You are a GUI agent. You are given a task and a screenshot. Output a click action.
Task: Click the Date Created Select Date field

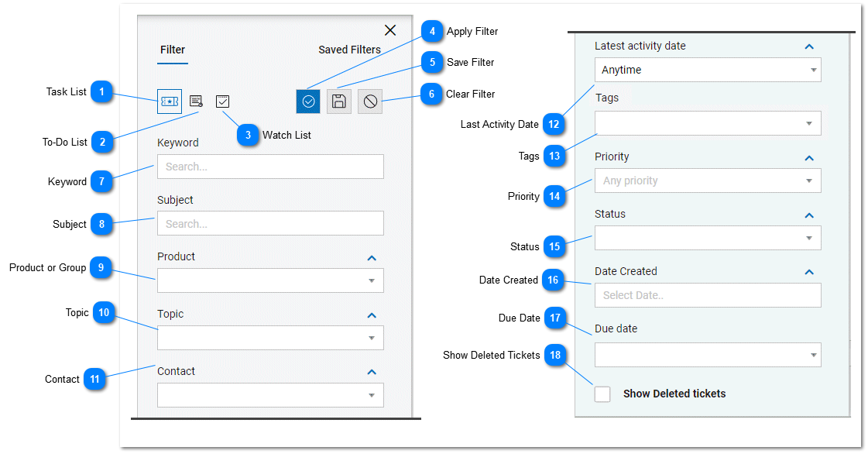pos(708,295)
